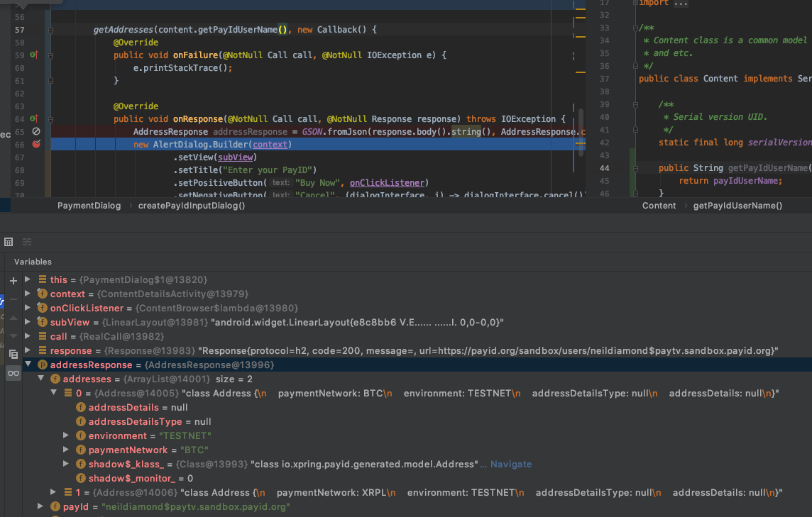812x517 pixels.
Task: Collapse the addressResponse variable node
Action: click(28, 365)
